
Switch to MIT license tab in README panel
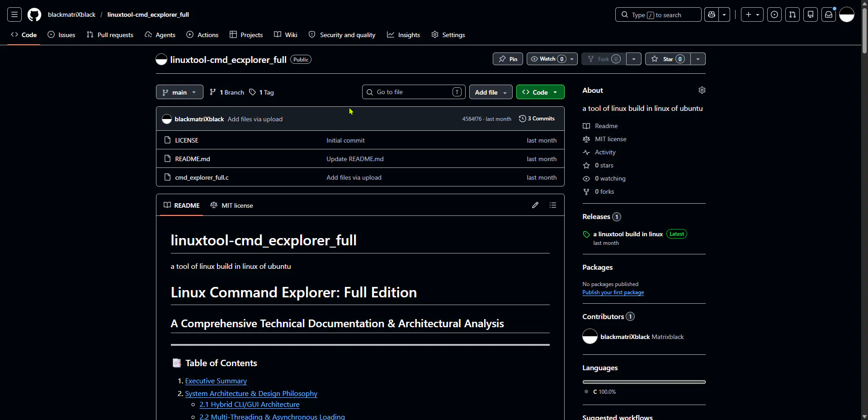pyautogui.click(x=232, y=205)
